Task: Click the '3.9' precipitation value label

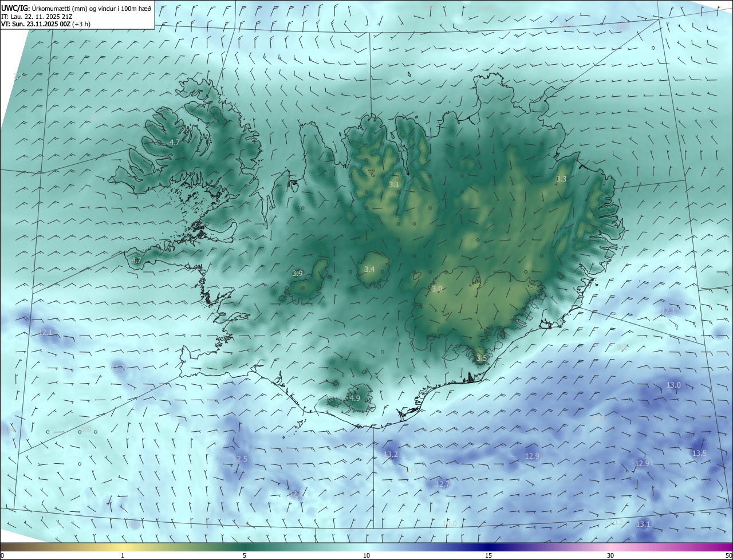Action: (297, 274)
